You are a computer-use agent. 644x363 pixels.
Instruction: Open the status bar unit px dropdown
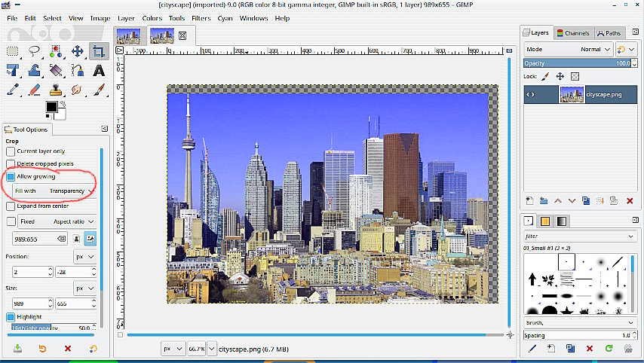[173, 349]
